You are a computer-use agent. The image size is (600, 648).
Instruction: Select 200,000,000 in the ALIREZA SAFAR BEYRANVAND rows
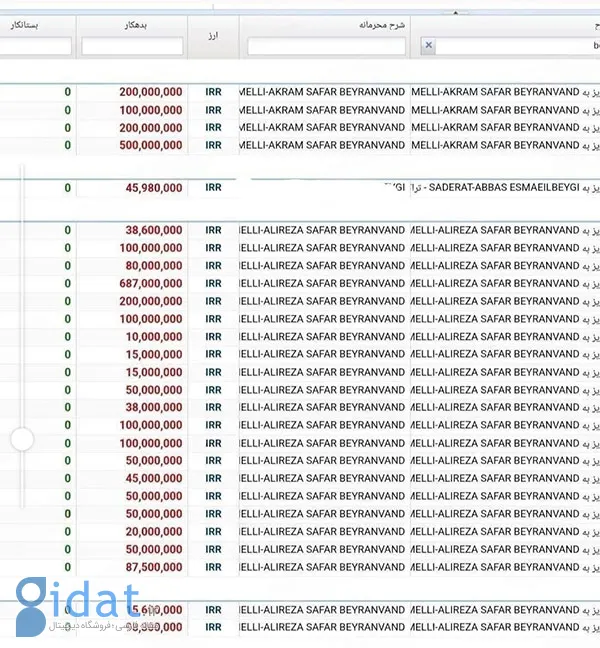[x=151, y=301]
